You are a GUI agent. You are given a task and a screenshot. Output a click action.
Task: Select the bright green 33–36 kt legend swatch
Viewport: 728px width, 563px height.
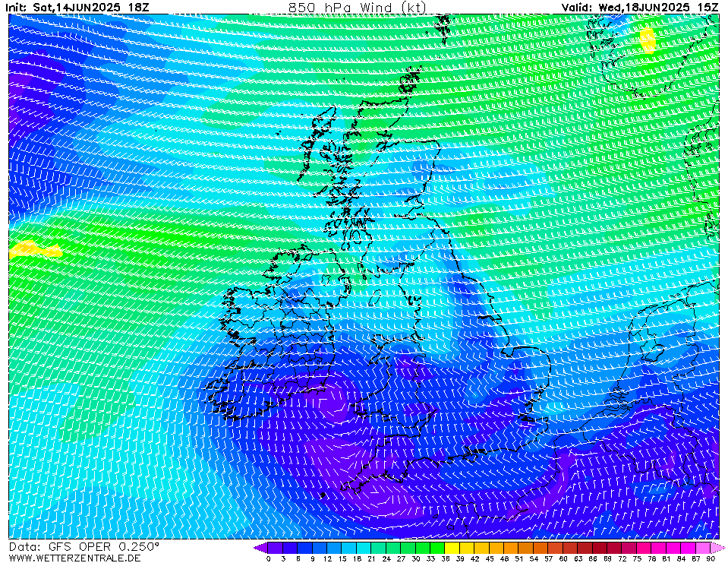tap(437, 548)
